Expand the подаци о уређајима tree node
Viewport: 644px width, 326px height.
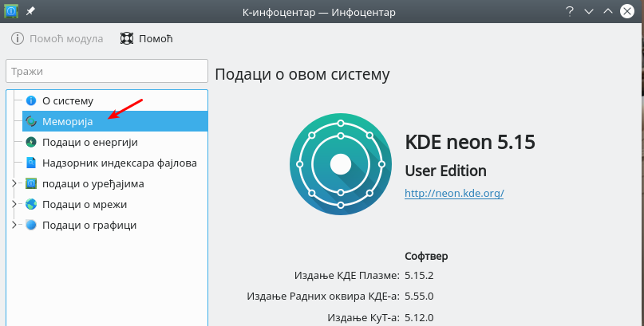pyautogui.click(x=14, y=183)
